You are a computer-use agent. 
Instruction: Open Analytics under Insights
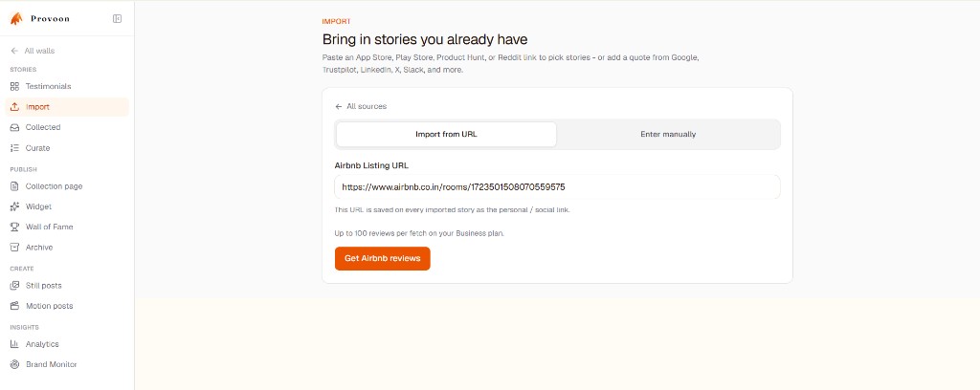67,344
